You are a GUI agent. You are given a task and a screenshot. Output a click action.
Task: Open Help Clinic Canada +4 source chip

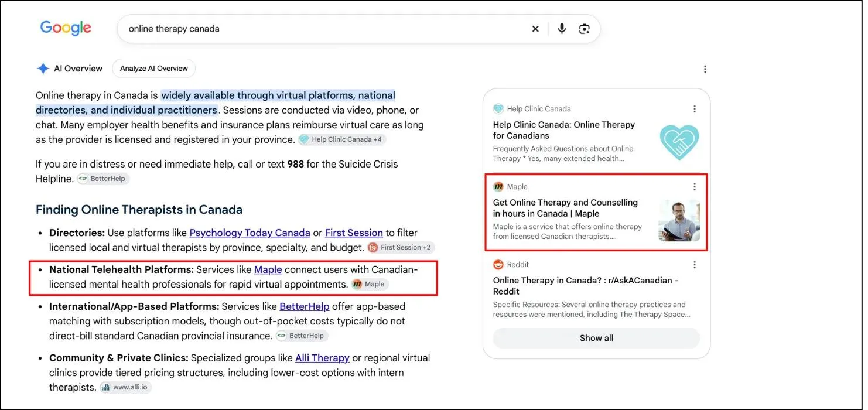[x=341, y=139]
